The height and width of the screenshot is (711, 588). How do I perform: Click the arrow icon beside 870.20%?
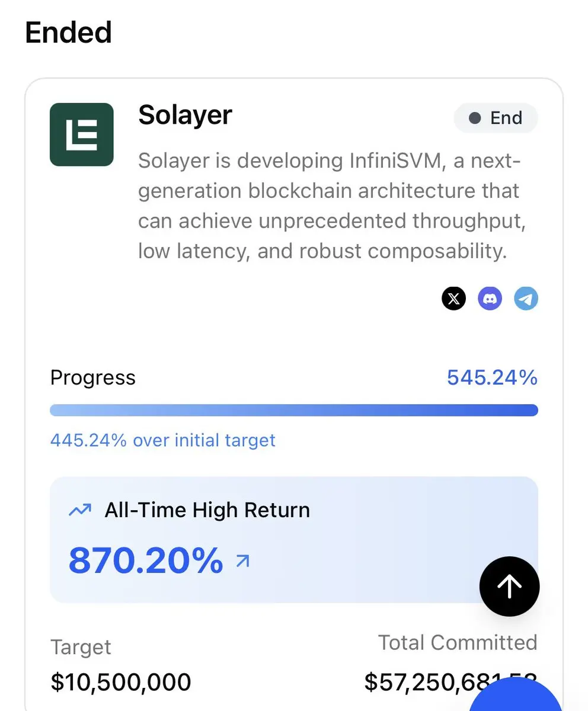243,561
